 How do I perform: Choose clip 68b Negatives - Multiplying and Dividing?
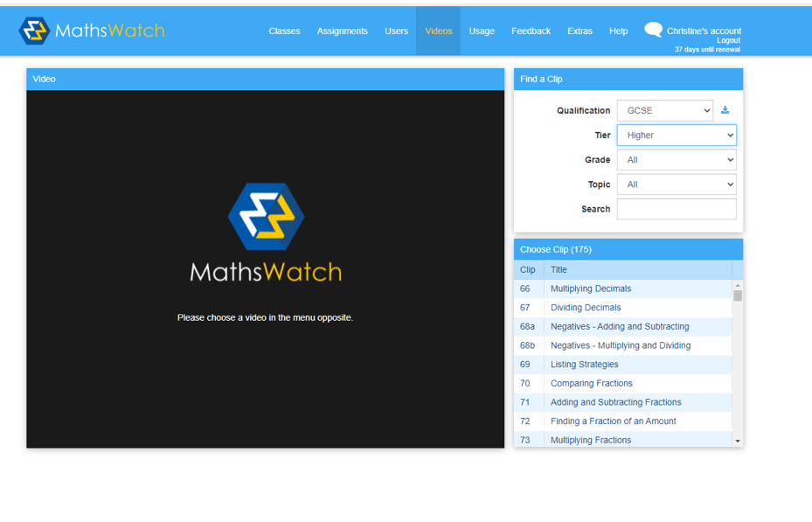(620, 345)
